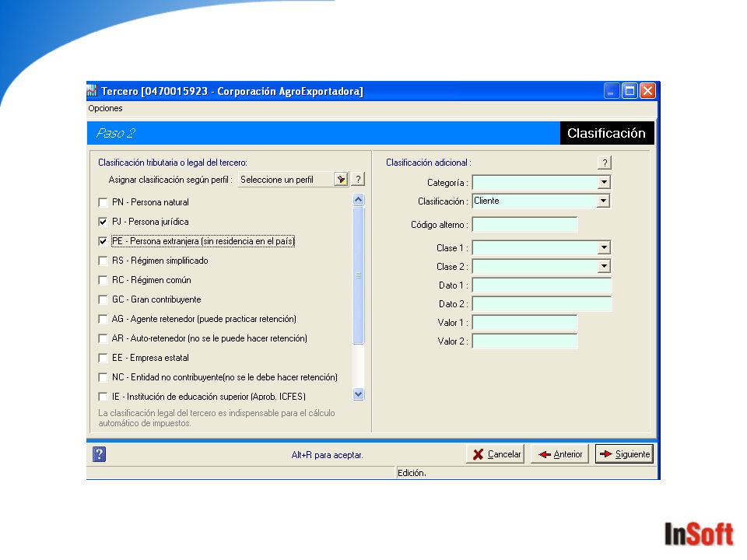Check EE - Empresa estatal
This screenshot has width=747, height=560.
(103, 358)
